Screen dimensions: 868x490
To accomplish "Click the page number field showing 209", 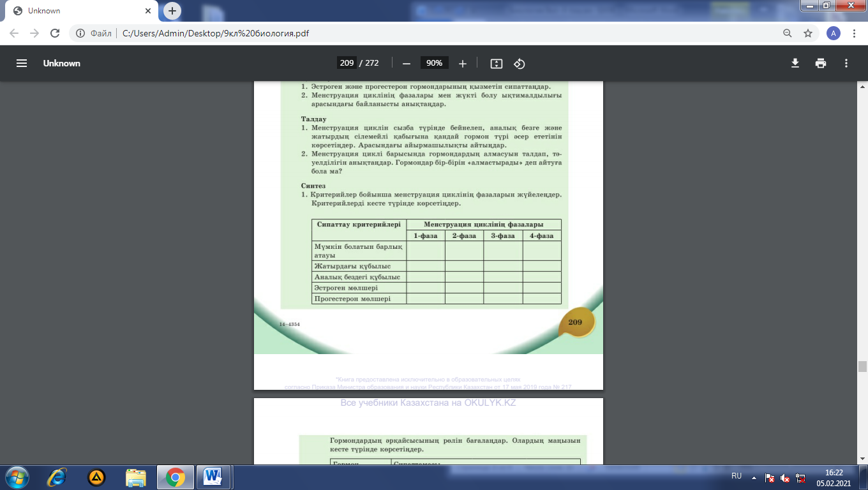I will (x=347, y=63).
